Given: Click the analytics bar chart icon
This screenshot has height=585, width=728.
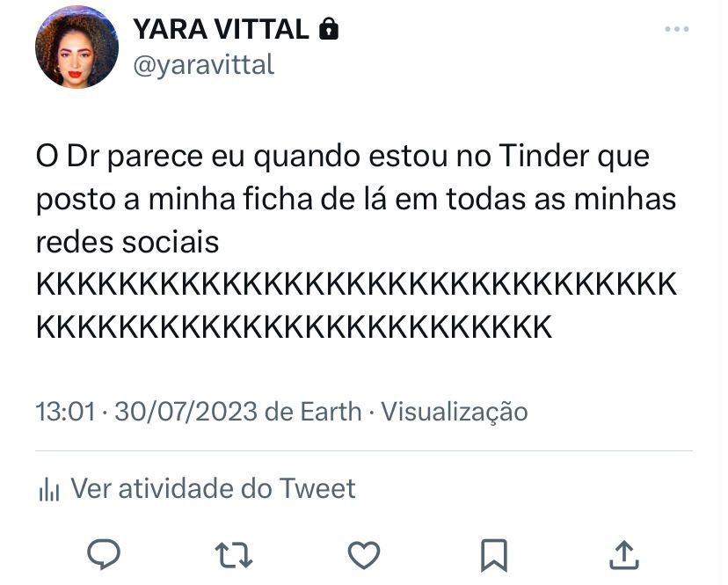Looking at the screenshot, I should click(x=48, y=489).
